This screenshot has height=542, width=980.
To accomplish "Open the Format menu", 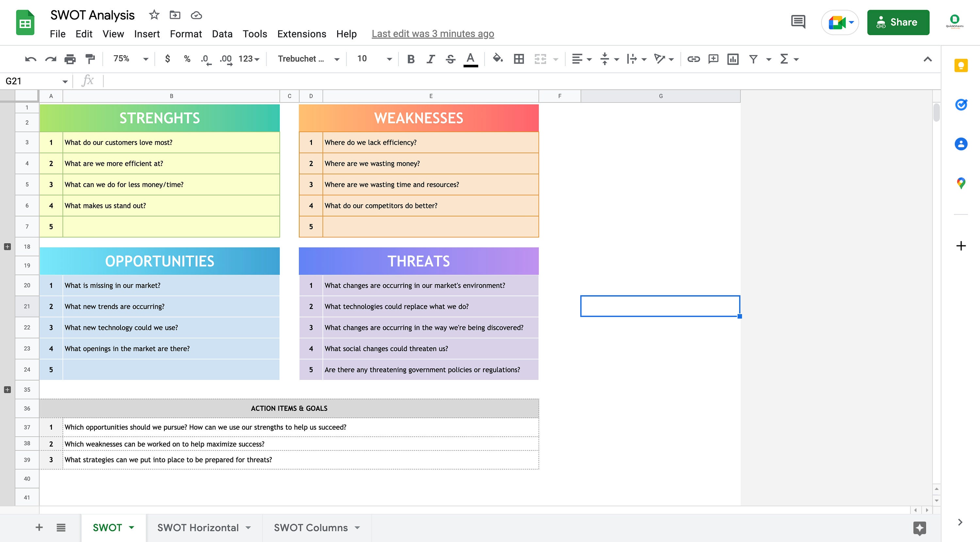I will click(x=186, y=34).
